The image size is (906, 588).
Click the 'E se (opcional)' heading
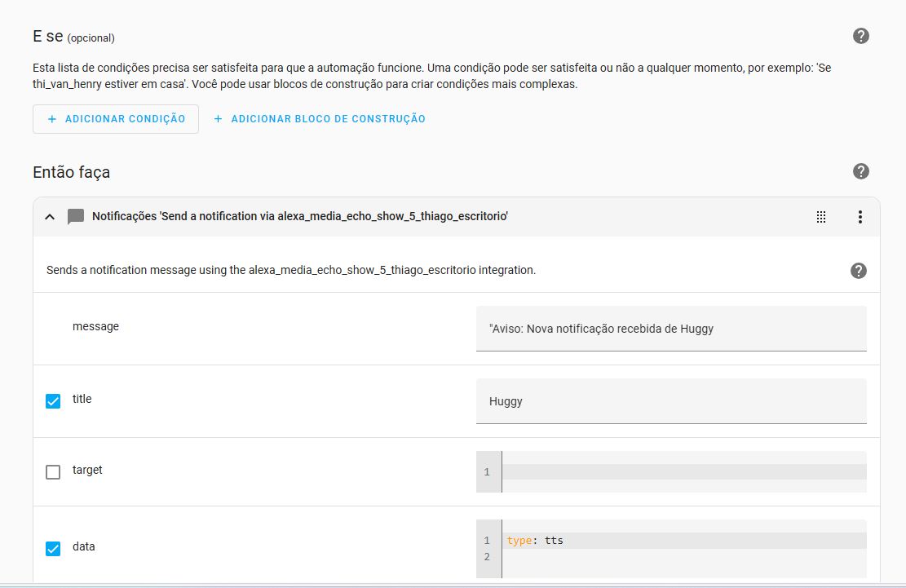pyautogui.click(x=73, y=37)
